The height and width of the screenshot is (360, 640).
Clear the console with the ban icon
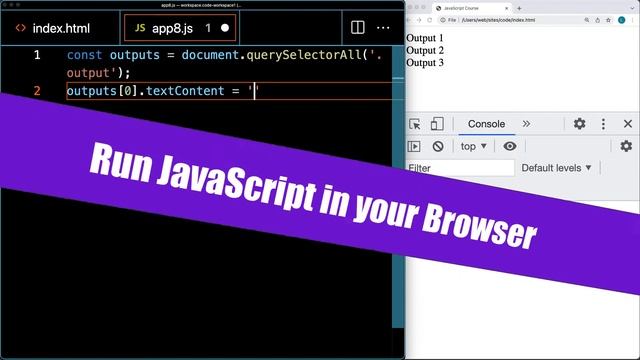tap(438, 146)
